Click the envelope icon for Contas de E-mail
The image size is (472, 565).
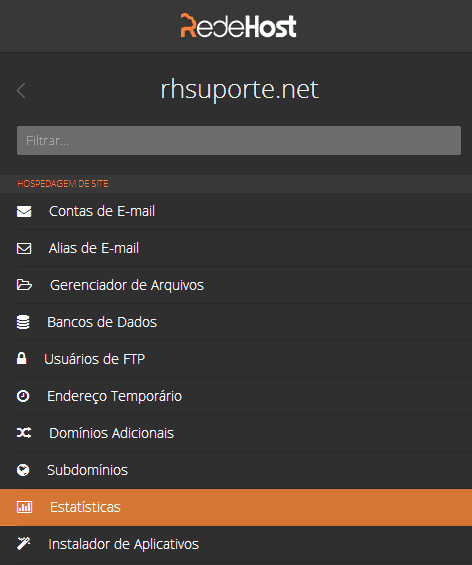point(24,212)
